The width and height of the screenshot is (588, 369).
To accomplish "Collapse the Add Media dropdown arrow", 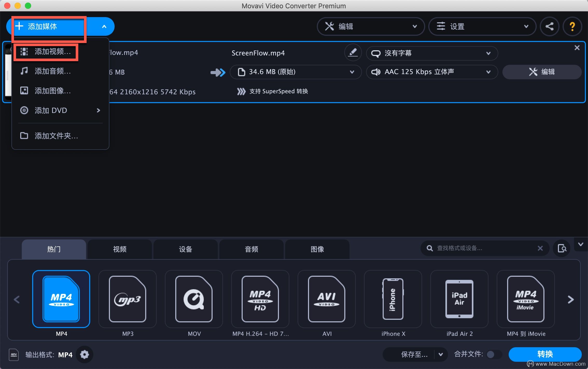I will point(104,26).
